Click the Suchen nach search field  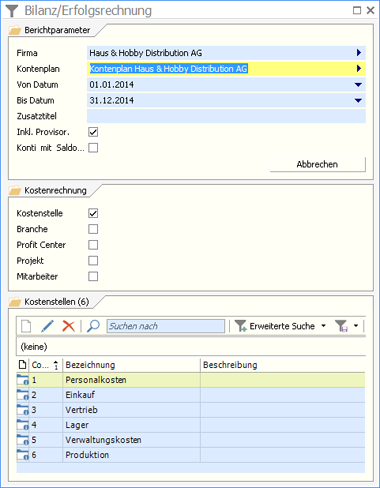[166, 326]
